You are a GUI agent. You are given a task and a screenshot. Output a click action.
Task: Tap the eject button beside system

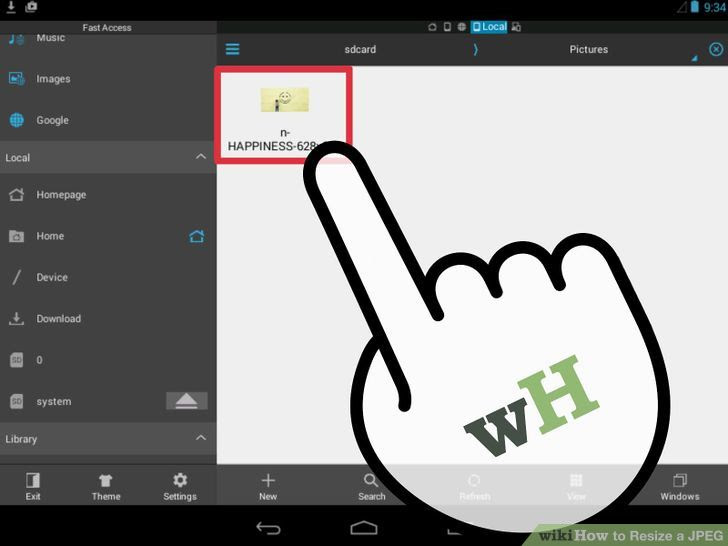click(x=187, y=401)
